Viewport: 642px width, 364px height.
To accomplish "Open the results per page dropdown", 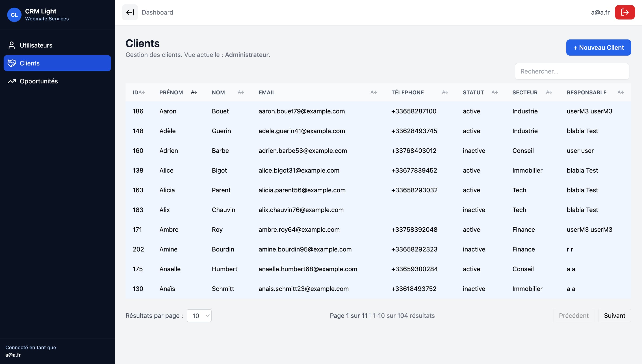I will pyautogui.click(x=199, y=316).
